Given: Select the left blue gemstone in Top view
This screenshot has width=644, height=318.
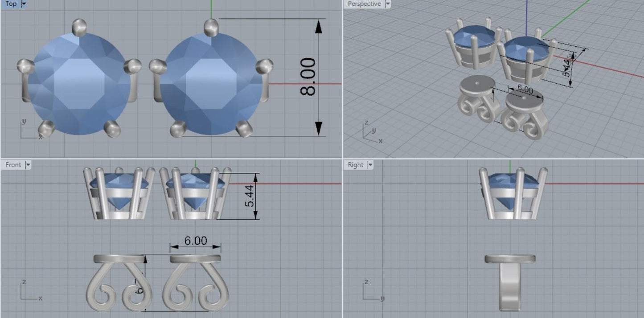Looking at the screenshot, I should pyautogui.click(x=79, y=83).
